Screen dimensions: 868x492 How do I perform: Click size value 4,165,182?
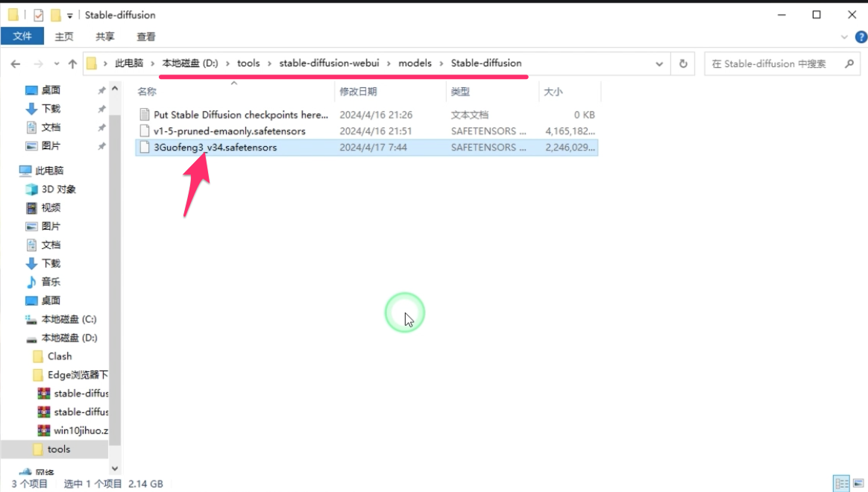point(570,131)
